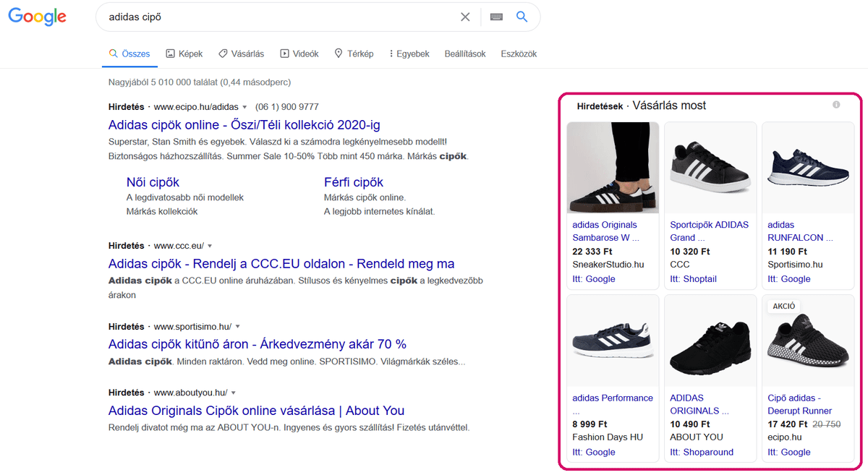Click 'Itt: Google' under Fashion Days HU

pyautogui.click(x=594, y=453)
